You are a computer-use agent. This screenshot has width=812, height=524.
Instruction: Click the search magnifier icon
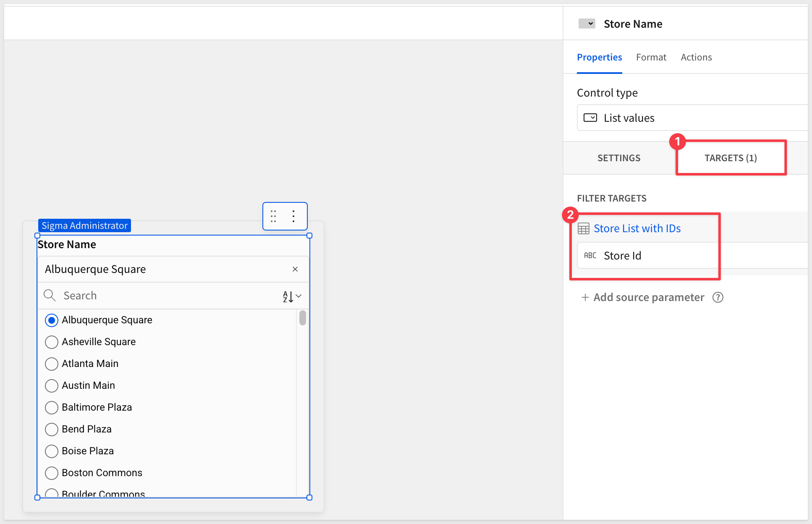[50, 296]
